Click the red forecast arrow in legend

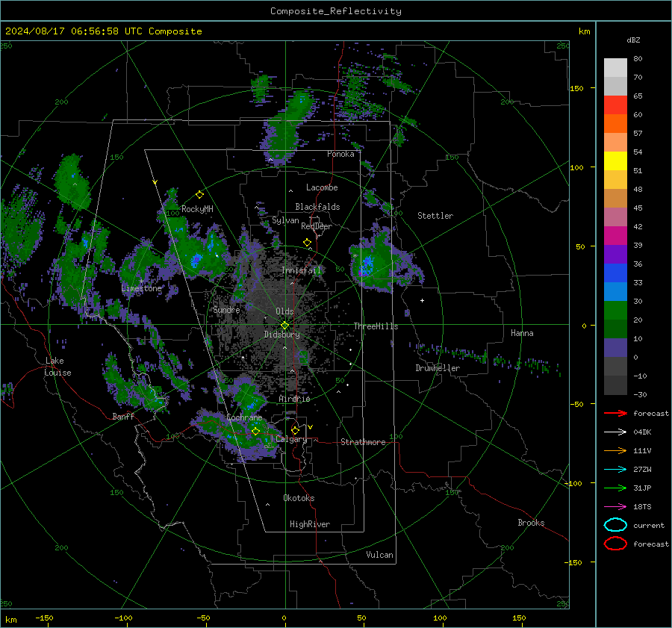pos(615,413)
